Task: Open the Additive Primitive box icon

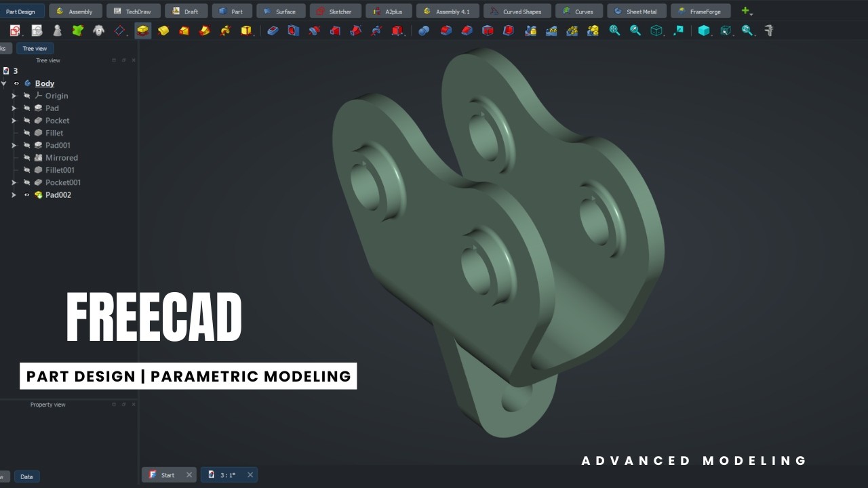Action: (247, 30)
